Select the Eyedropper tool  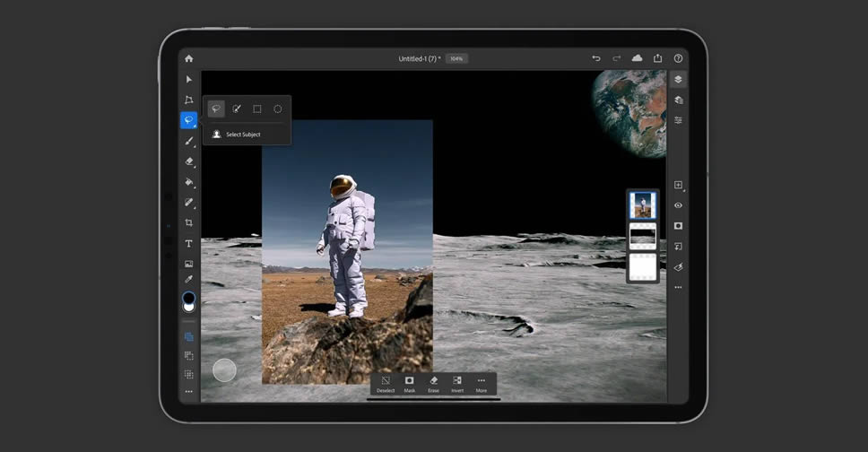click(189, 279)
